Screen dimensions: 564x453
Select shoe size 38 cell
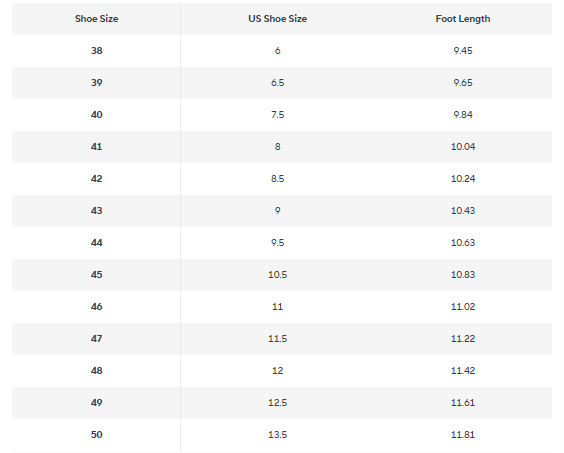point(96,51)
